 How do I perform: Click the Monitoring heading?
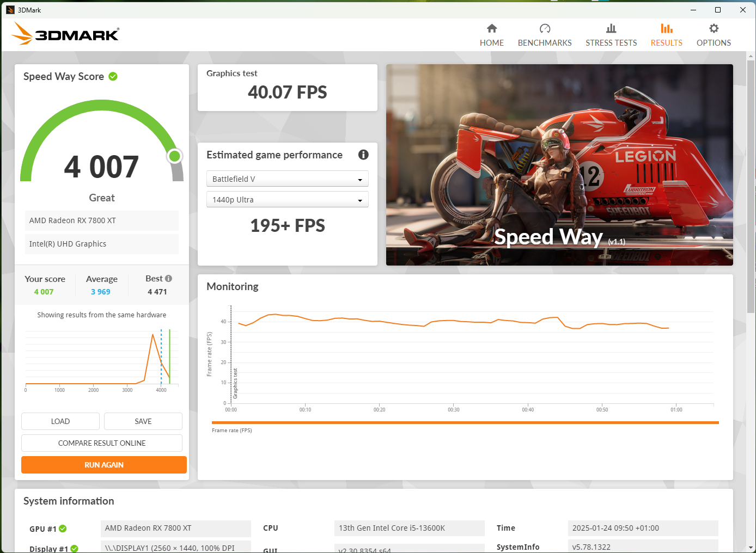click(x=233, y=286)
